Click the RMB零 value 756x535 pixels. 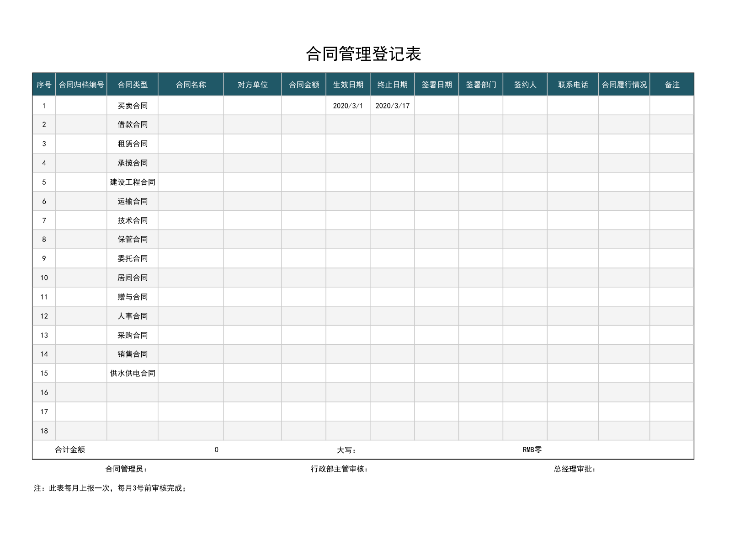[x=532, y=449]
